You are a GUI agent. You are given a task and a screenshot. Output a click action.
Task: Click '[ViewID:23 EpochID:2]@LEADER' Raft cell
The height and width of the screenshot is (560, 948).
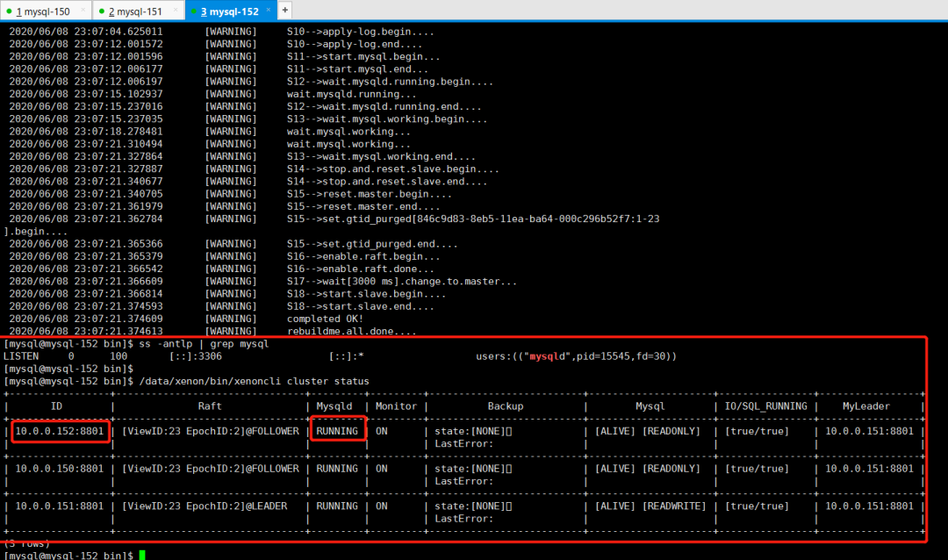click(x=205, y=506)
